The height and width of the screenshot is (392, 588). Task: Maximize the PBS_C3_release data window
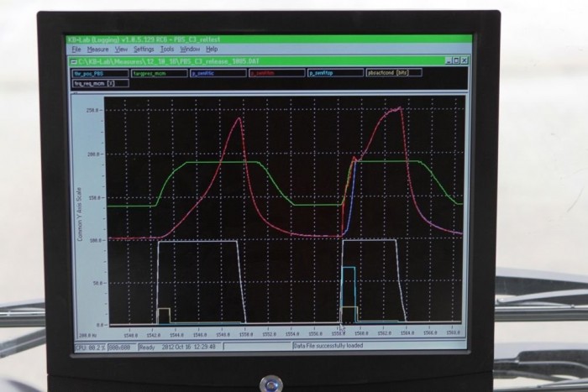(x=456, y=60)
